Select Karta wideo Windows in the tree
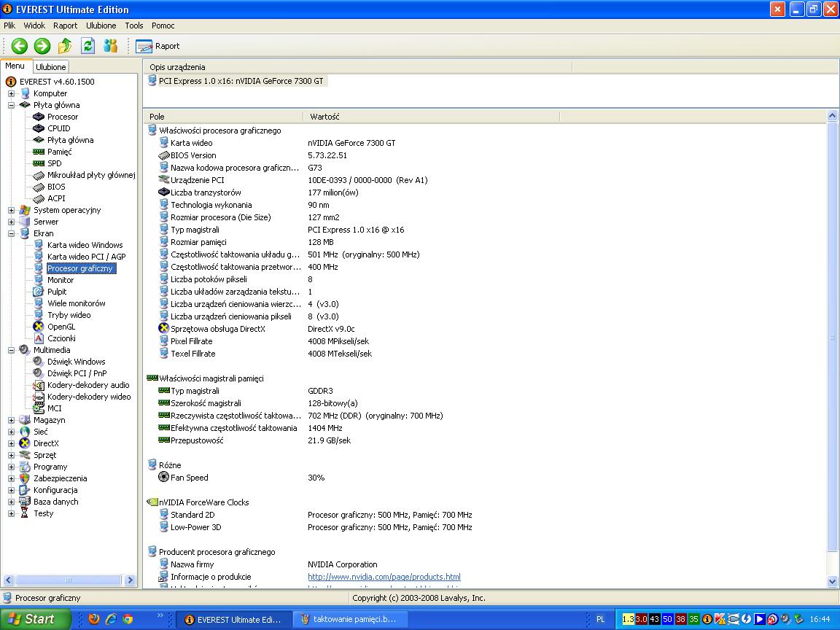Image resolution: width=840 pixels, height=630 pixels. pyautogui.click(x=85, y=245)
